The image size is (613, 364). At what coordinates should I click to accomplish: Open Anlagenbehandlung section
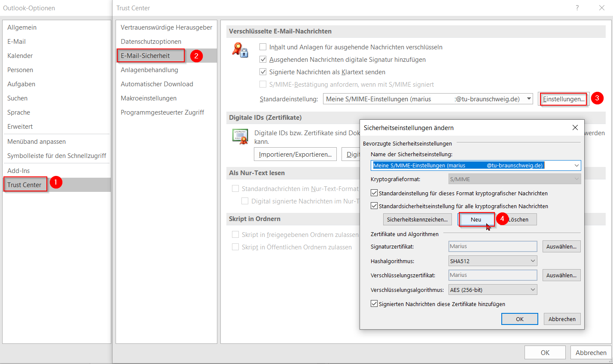tap(167, 70)
